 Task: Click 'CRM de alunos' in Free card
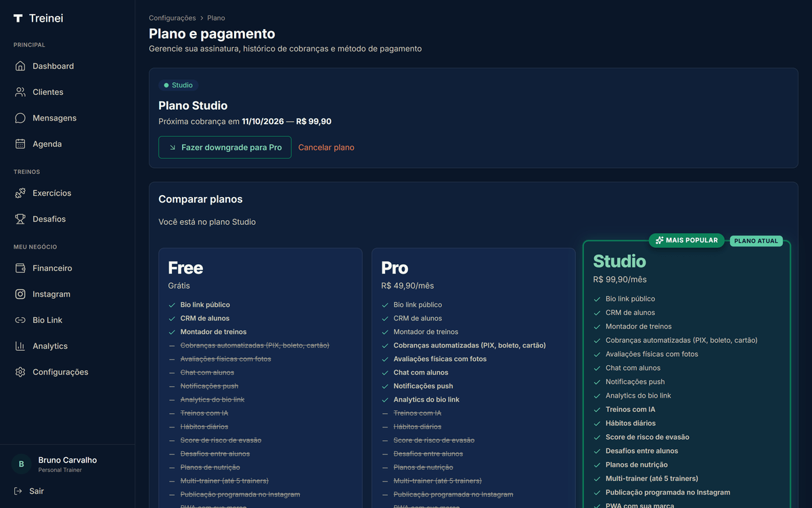(x=205, y=318)
